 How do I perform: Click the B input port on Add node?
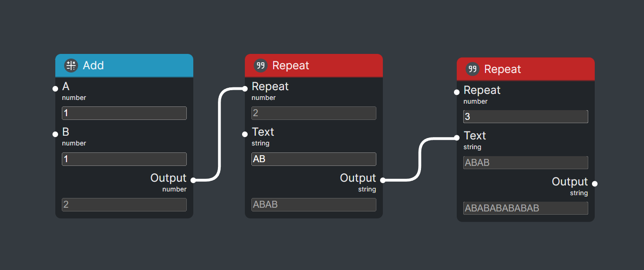point(55,134)
